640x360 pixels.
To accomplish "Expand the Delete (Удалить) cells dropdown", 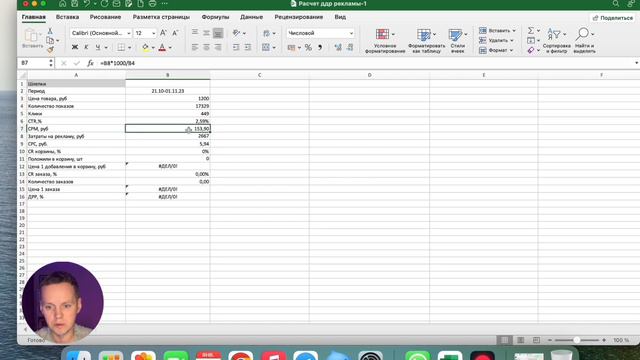I will point(512,41).
